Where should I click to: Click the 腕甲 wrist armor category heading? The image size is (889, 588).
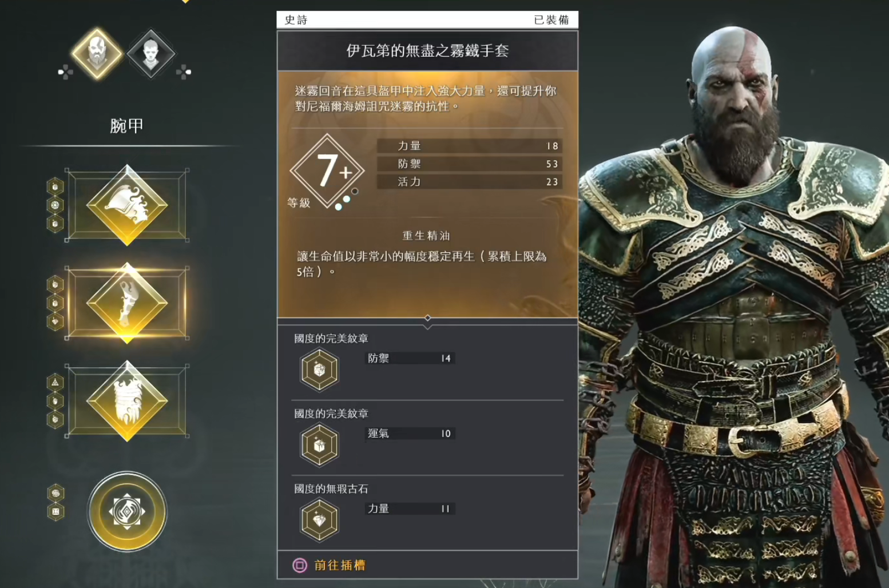pyautogui.click(x=126, y=126)
